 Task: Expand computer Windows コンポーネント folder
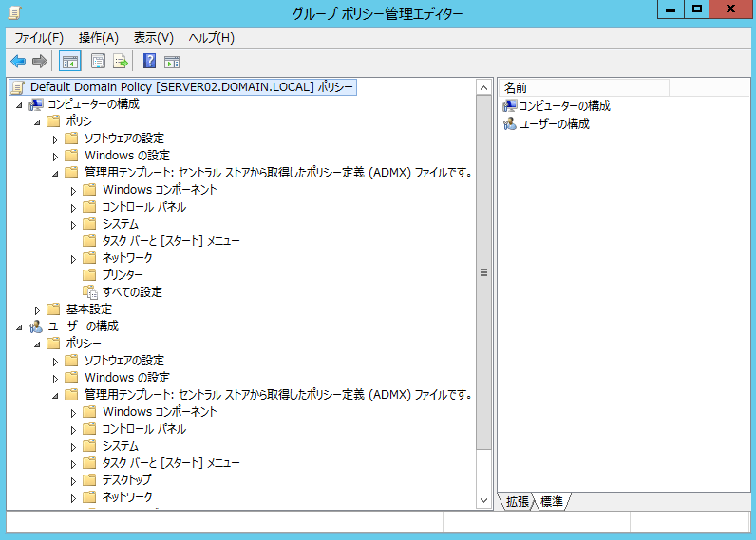click(73, 191)
